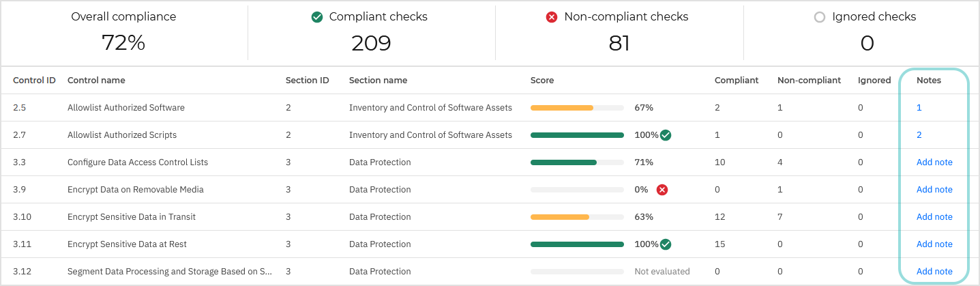980x286 pixels.
Task: Add note to Encrypt Sensitive Data in Transit
Action: pos(934,217)
